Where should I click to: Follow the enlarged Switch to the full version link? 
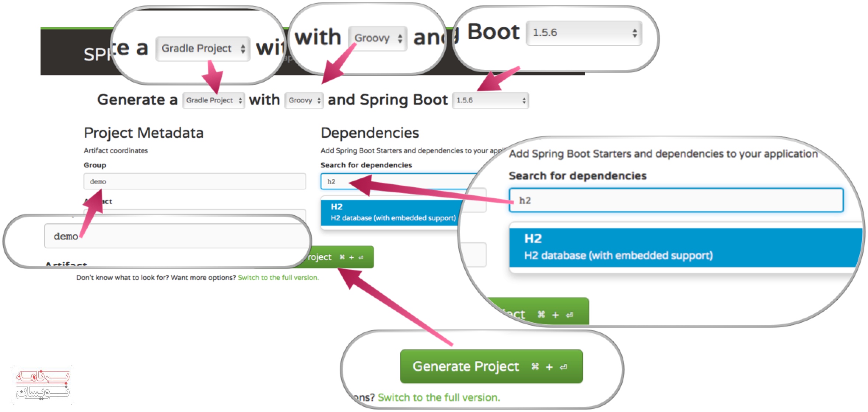coord(438,397)
